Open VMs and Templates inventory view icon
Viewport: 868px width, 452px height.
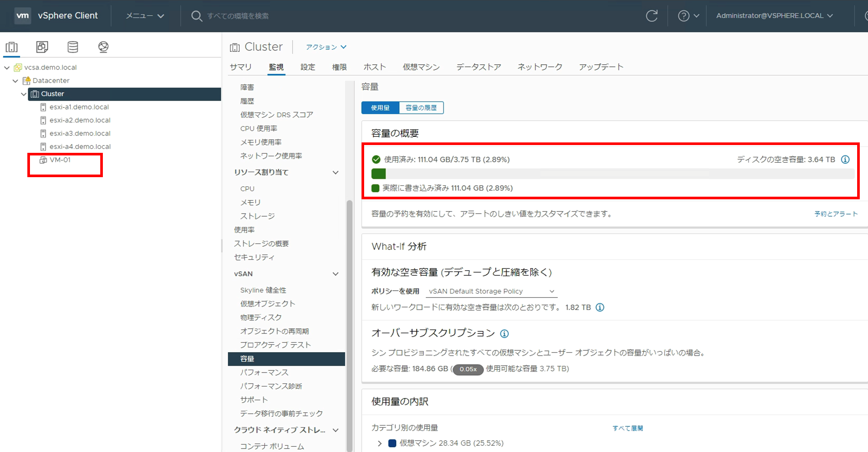pyautogui.click(x=42, y=47)
